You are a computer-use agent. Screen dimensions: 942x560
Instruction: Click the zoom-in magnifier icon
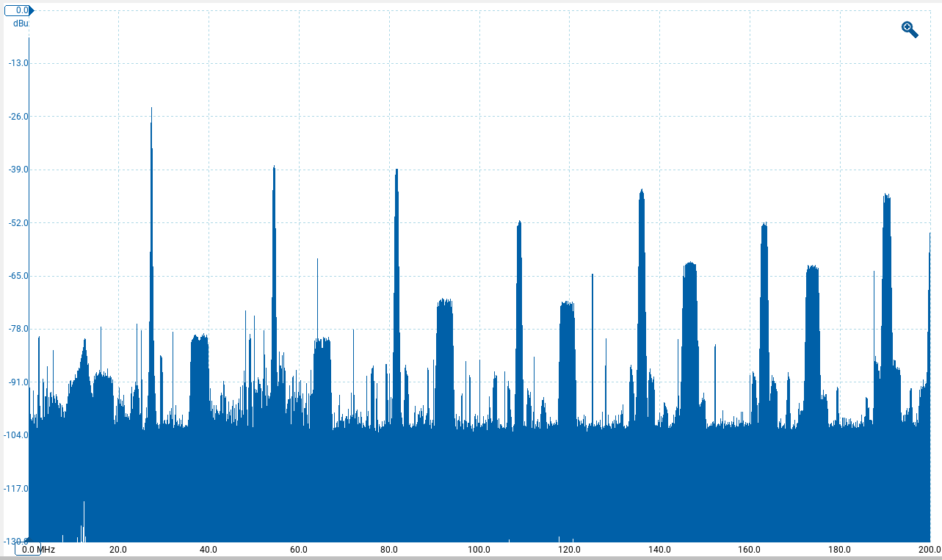click(x=910, y=29)
